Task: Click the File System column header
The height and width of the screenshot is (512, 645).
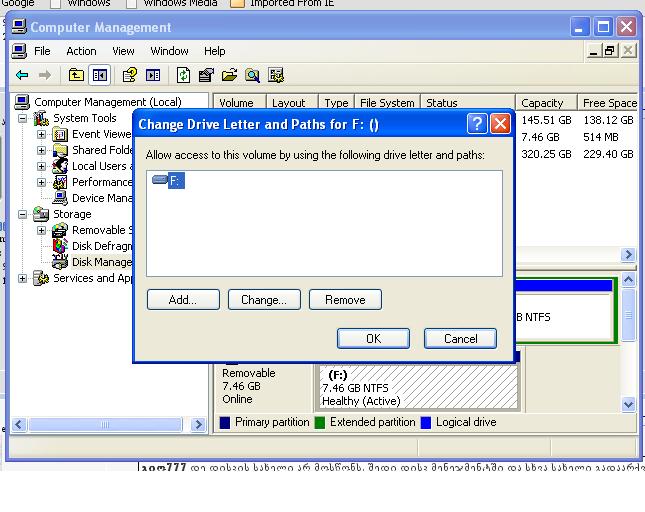Action: 387,102
